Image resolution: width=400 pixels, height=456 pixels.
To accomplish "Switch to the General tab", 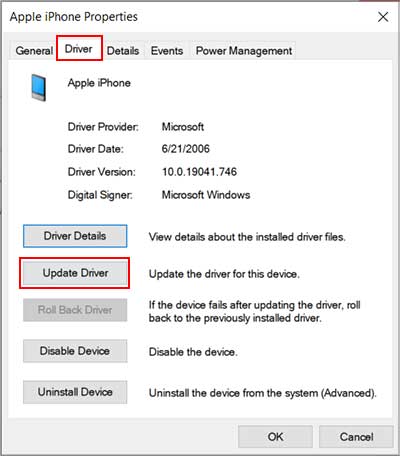I will coord(34,51).
